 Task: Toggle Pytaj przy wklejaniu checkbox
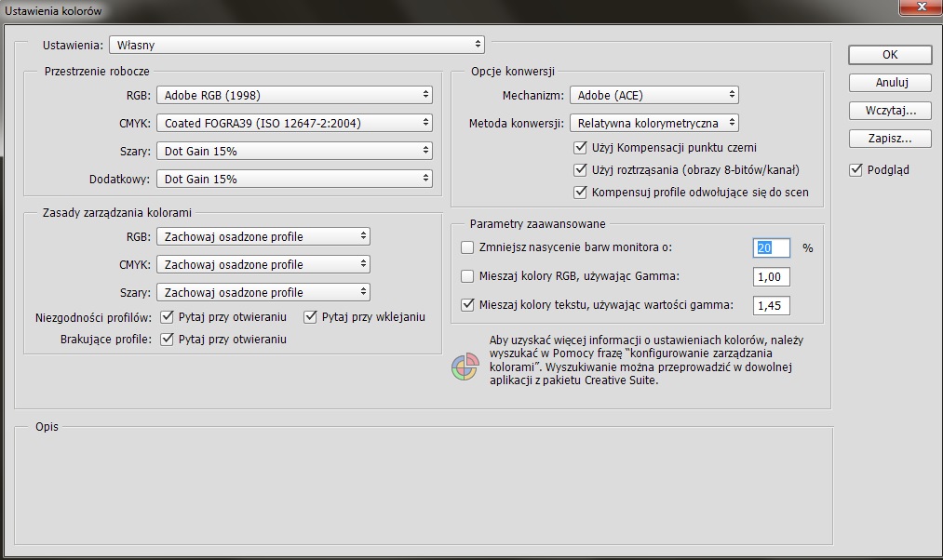coord(311,317)
